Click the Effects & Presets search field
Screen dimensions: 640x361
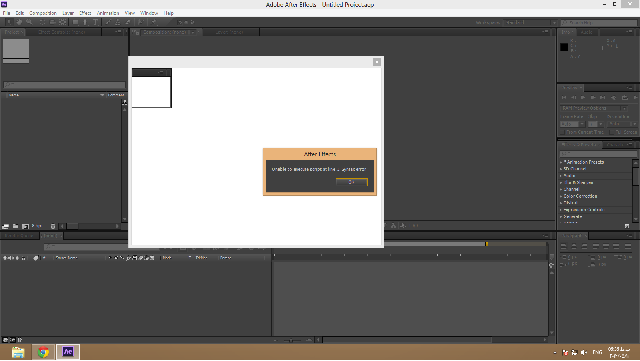(598, 154)
